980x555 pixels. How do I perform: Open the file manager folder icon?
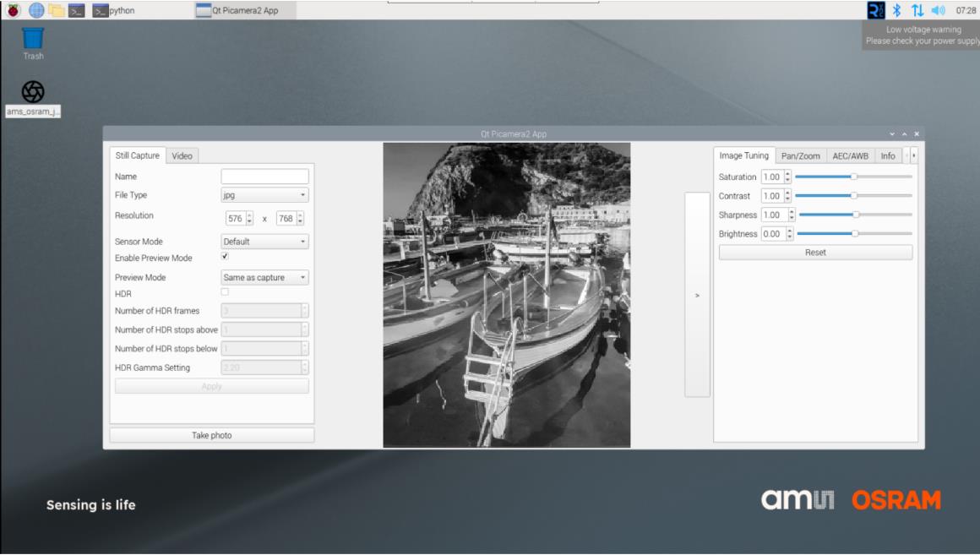click(57, 10)
